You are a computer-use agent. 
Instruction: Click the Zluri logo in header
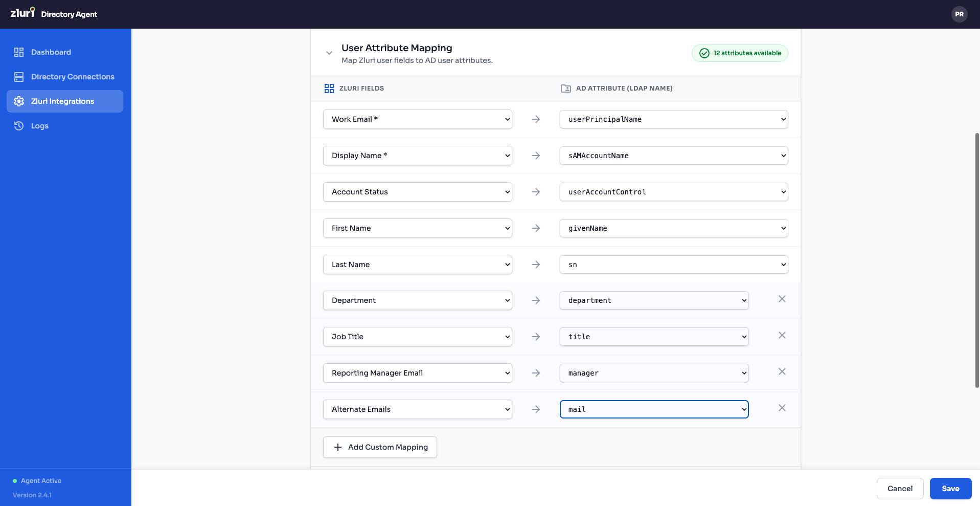(22, 12)
